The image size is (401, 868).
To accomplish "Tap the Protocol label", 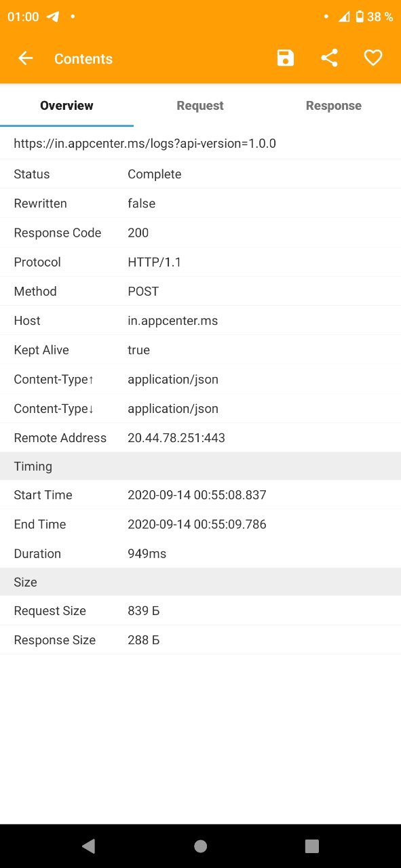I will click(x=37, y=262).
